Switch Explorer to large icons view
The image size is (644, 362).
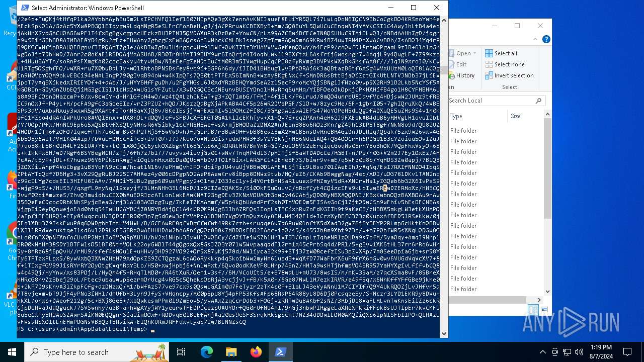point(544,310)
